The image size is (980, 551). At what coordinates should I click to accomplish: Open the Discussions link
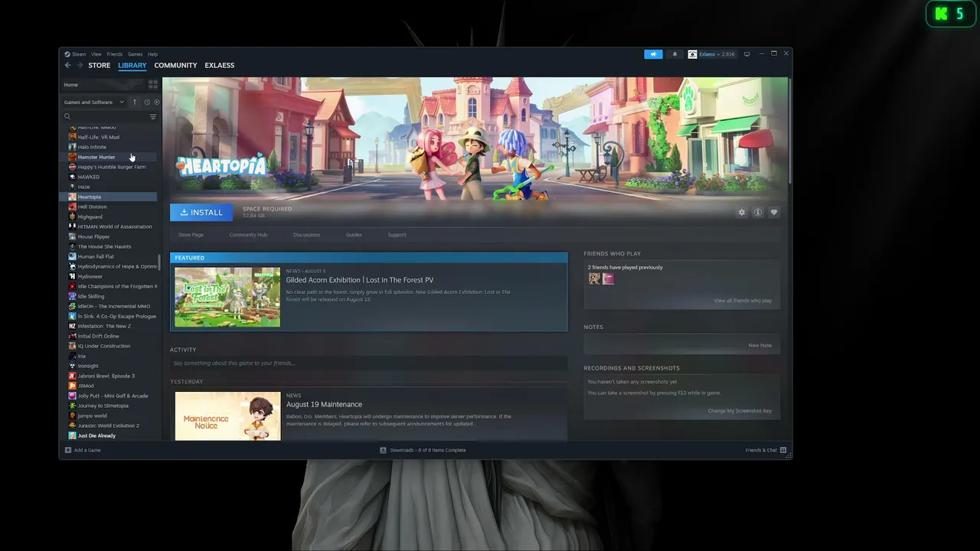click(306, 235)
